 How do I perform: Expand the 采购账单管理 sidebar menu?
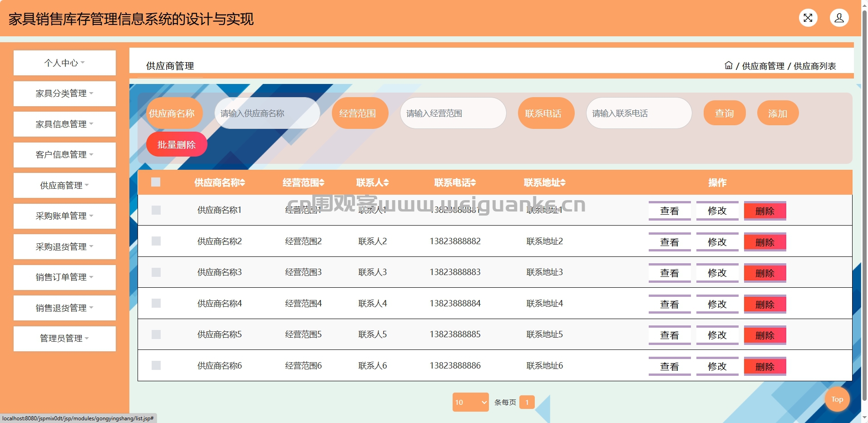point(64,216)
